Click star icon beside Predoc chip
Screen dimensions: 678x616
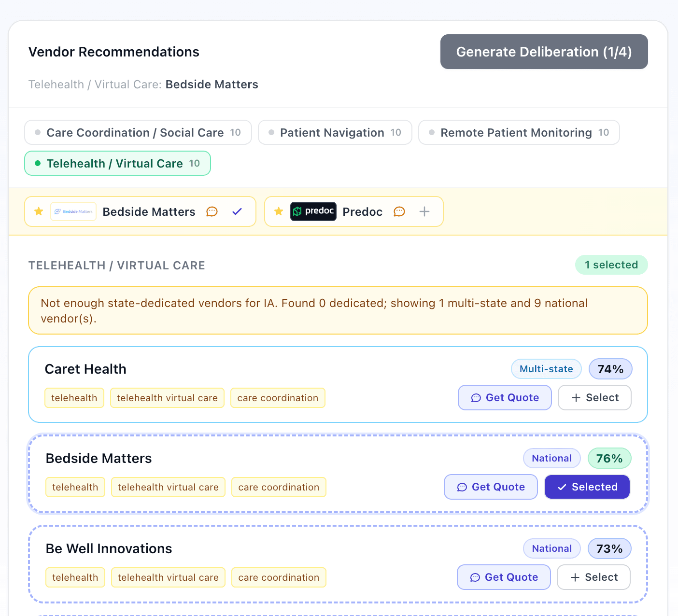[279, 211]
